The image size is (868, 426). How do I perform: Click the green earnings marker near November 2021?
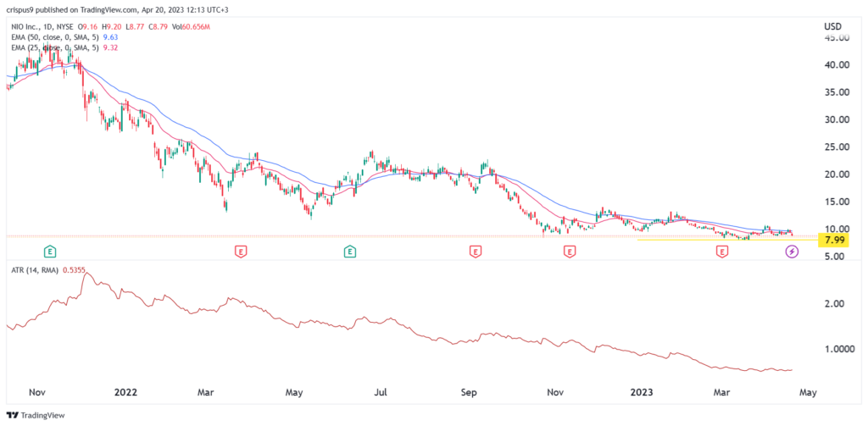50,252
